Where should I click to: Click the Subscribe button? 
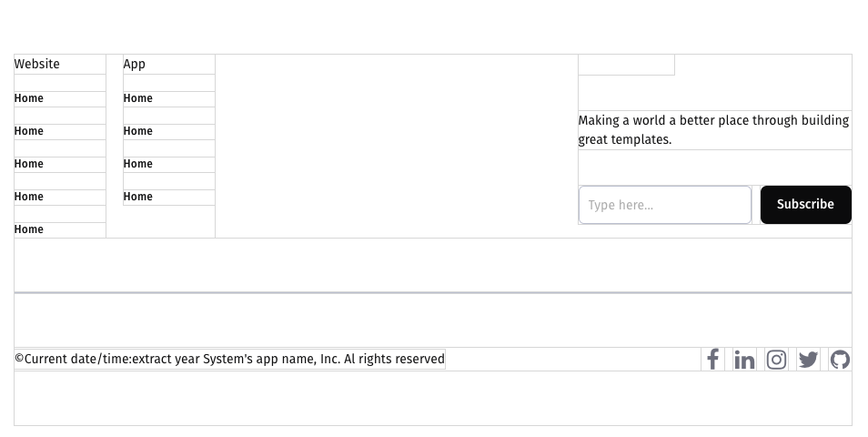(805, 205)
